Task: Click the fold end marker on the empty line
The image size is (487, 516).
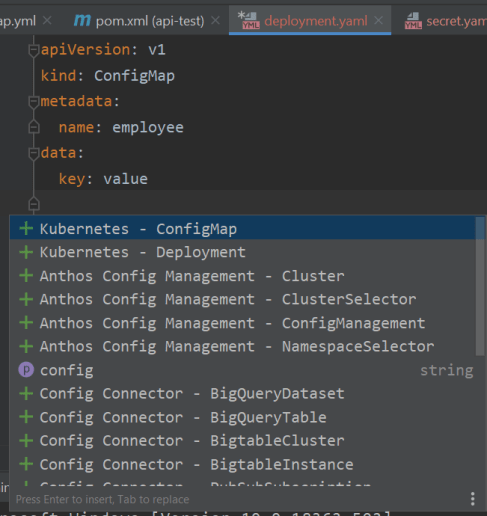Action: (x=34, y=204)
